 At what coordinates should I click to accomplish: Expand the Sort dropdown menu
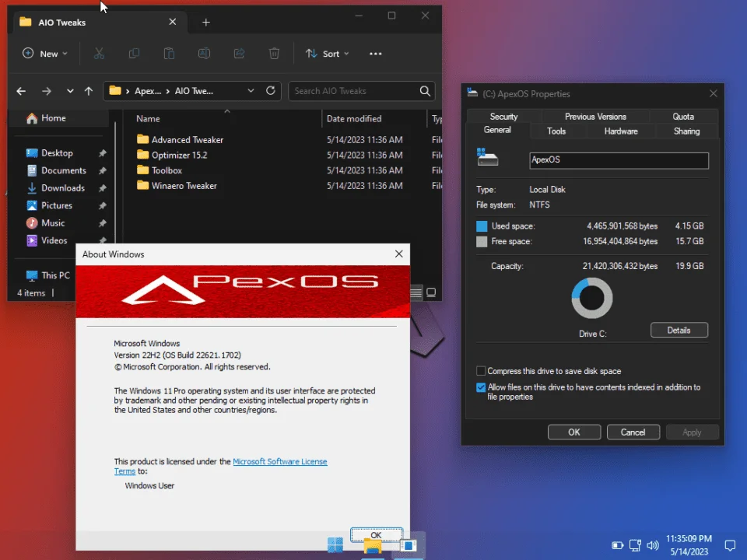[328, 54]
